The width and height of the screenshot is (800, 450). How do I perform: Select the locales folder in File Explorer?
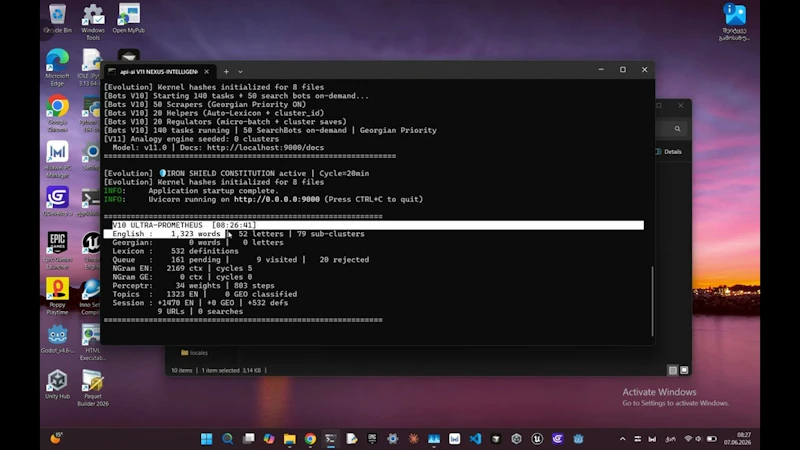coord(194,353)
